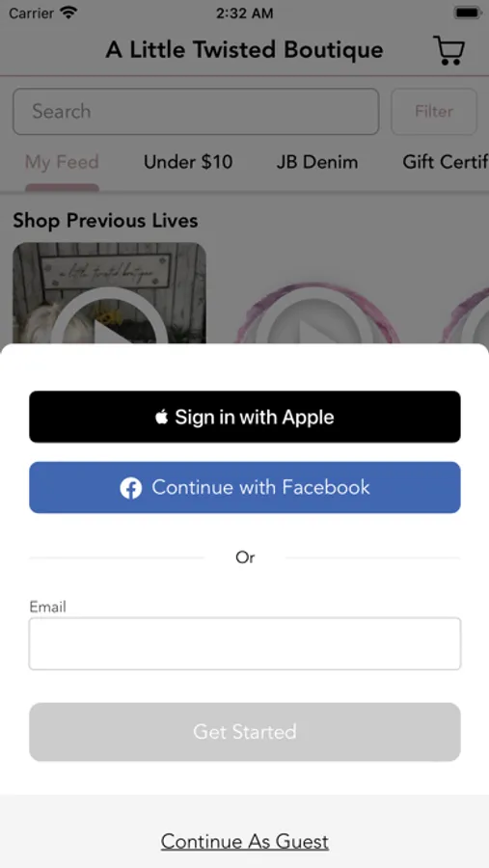The height and width of the screenshot is (868, 489).
Task: Tap the Get Started button
Action: [x=245, y=732]
